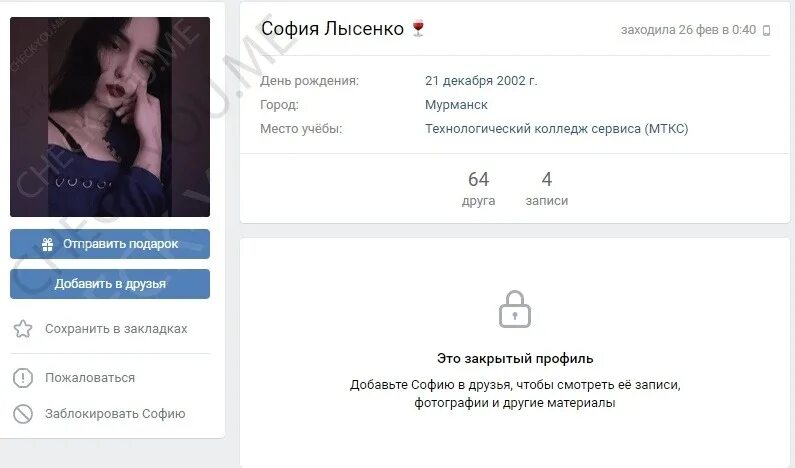
Task: Open the 4 записи posts counter
Action: [x=547, y=188]
